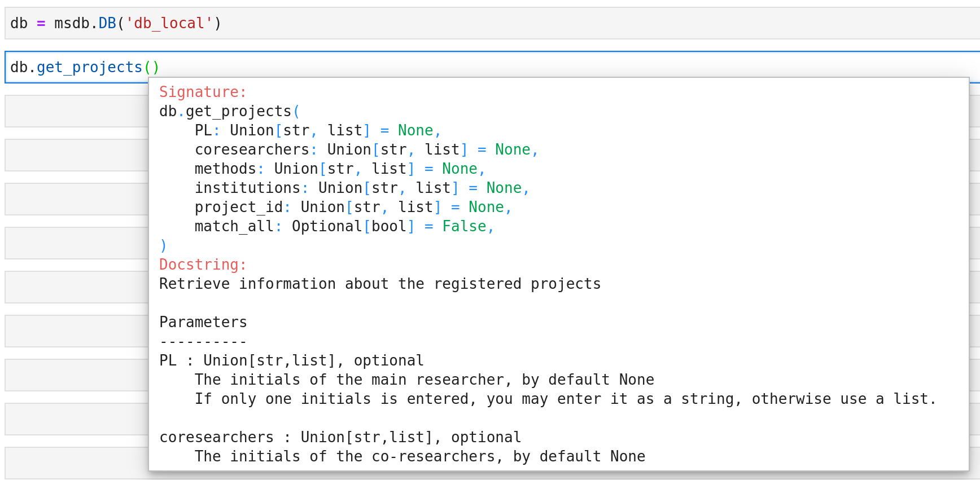Click the get_projects method name in active cell
This screenshot has width=980, height=480.
tap(89, 67)
